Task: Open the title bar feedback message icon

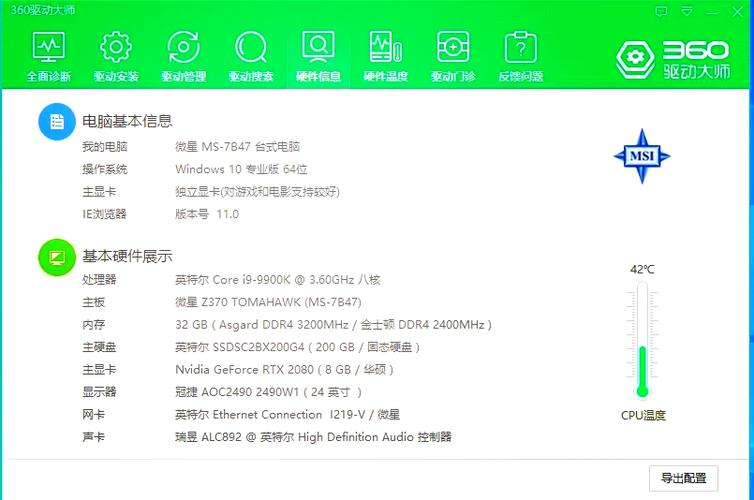Action: [x=661, y=11]
